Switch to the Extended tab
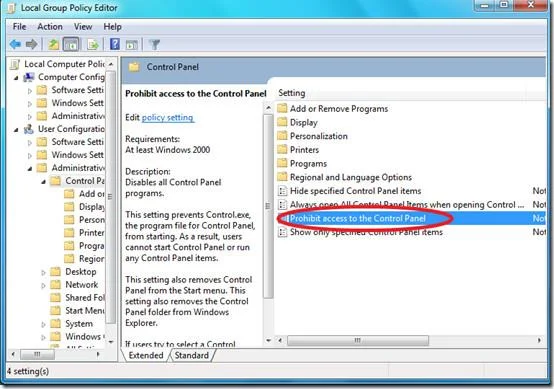This screenshot has height=389, width=554. click(146, 355)
